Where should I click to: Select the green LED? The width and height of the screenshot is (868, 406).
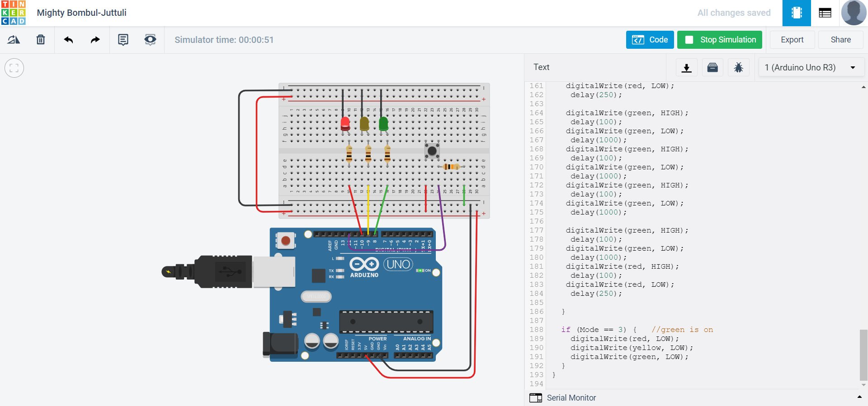tap(383, 124)
